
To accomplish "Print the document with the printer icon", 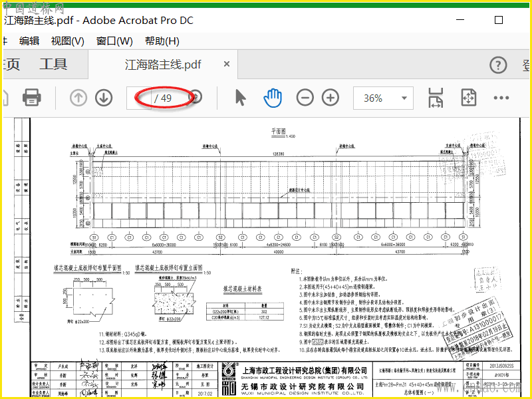I will tap(31, 98).
